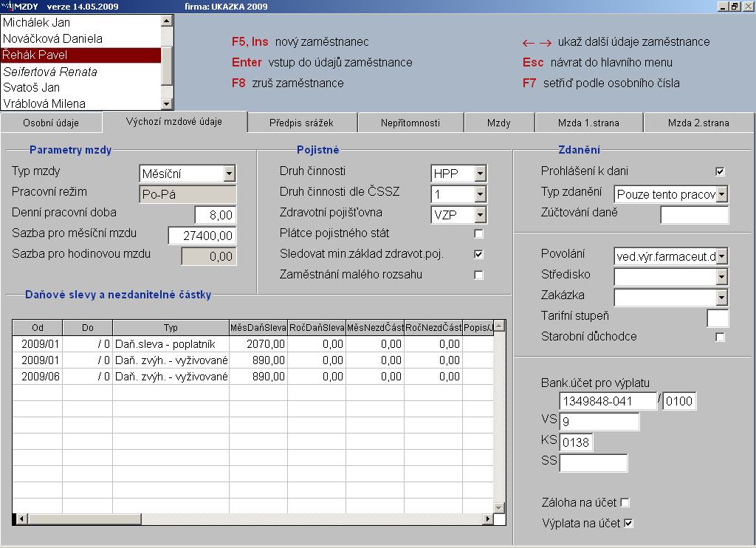Click the Zúčtování daně field

click(x=694, y=215)
